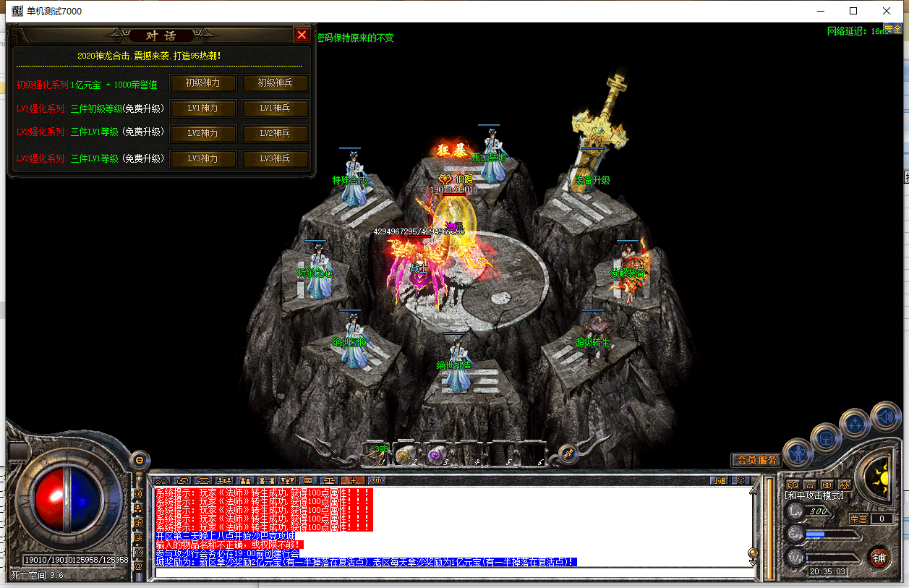Click the blue Exp progress bar
Image resolution: width=909 pixels, height=588 pixels.
[x=832, y=534]
